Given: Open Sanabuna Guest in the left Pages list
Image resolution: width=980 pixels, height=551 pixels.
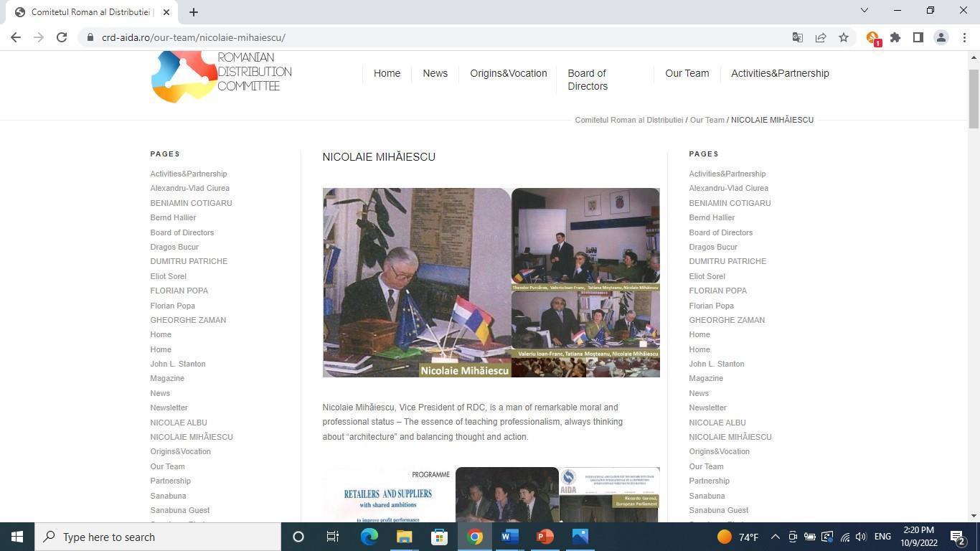Looking at the screenshot, I should point(180,510).
